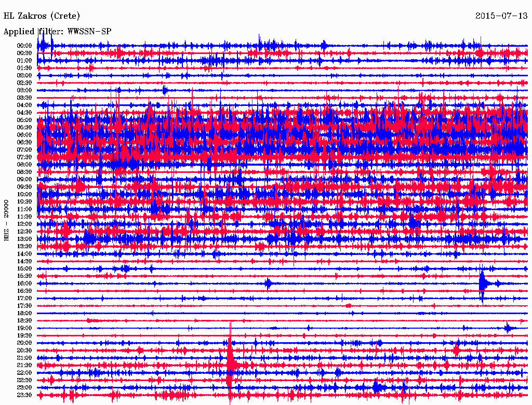The width and height of the screenshot is (532, 405).
Task: Select the 02:30 time label
Action: pyautogui.click(x=24, y=83)
